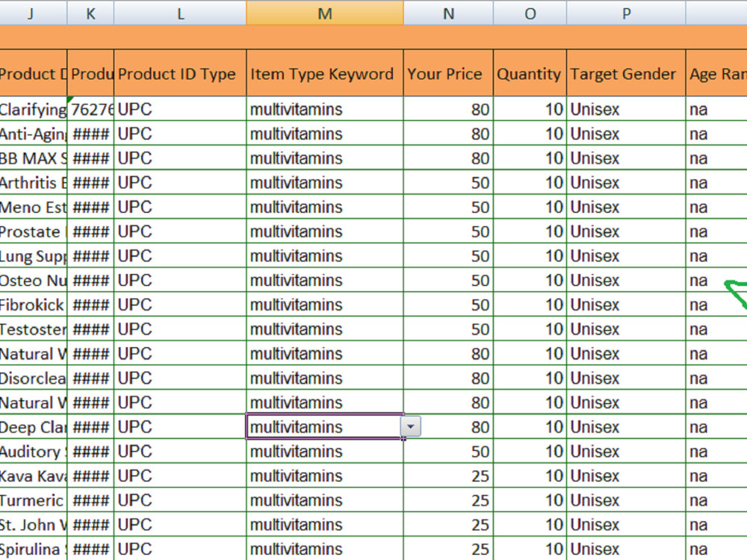Select the 'Osteo Nu' product cell
The image size is (747, 560).
(x=34, y=280)
